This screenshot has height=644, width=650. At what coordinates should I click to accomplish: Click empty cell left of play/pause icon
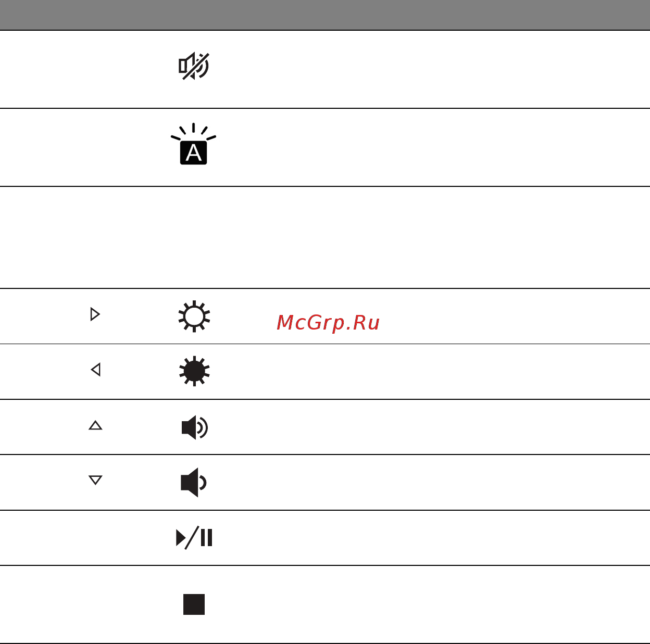78,538
